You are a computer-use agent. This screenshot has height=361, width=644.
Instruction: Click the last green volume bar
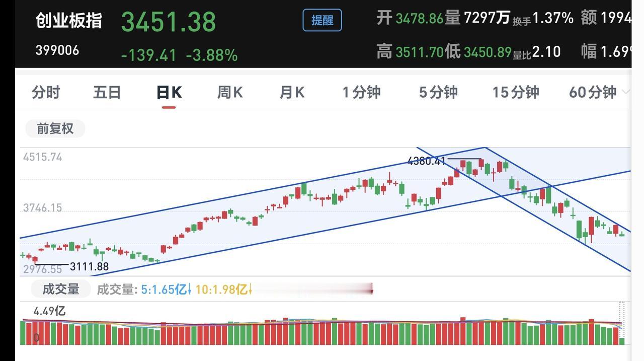click(622, 341)
